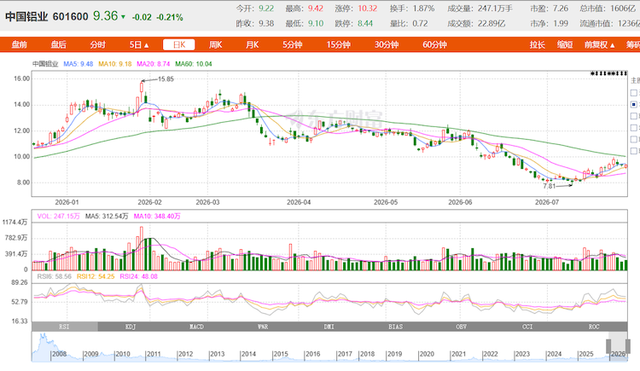Click the left handle of the range selector
The image size is (640, 371).
(609, 347)
